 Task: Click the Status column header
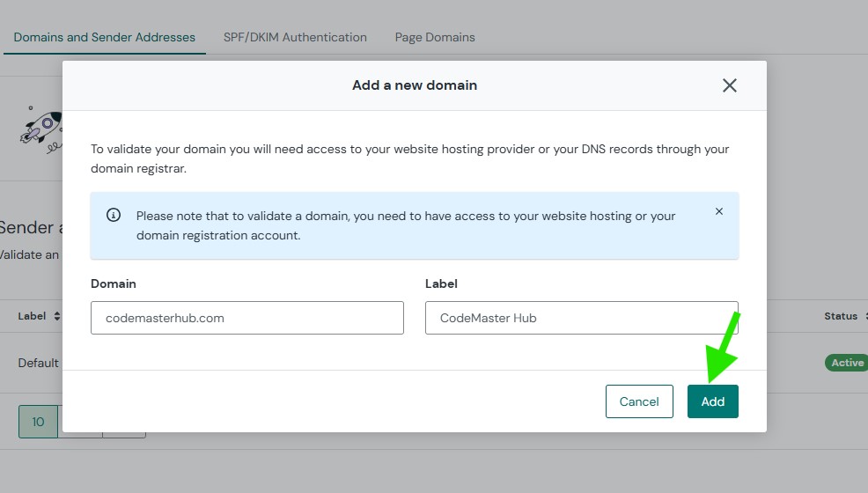coord(840,316)
